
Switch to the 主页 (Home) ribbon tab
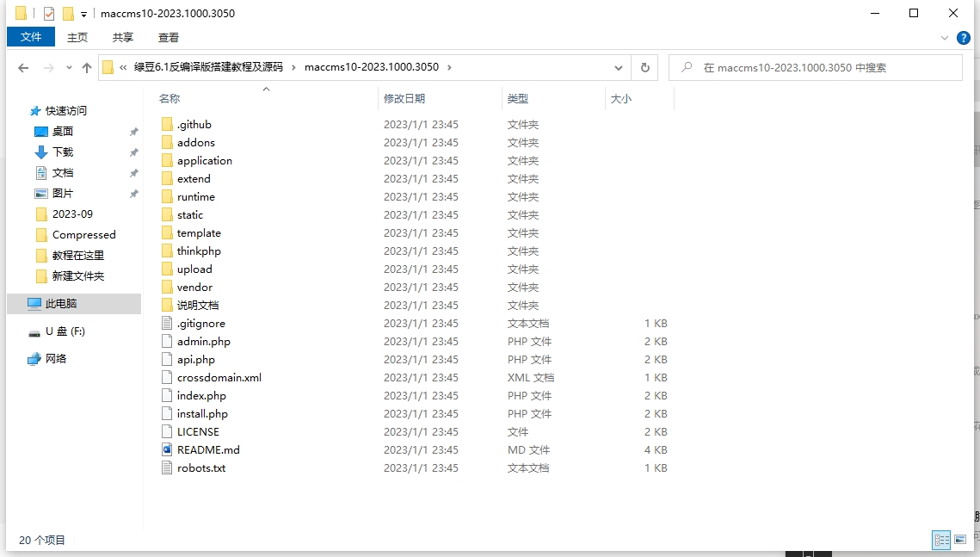pos(77,38)
